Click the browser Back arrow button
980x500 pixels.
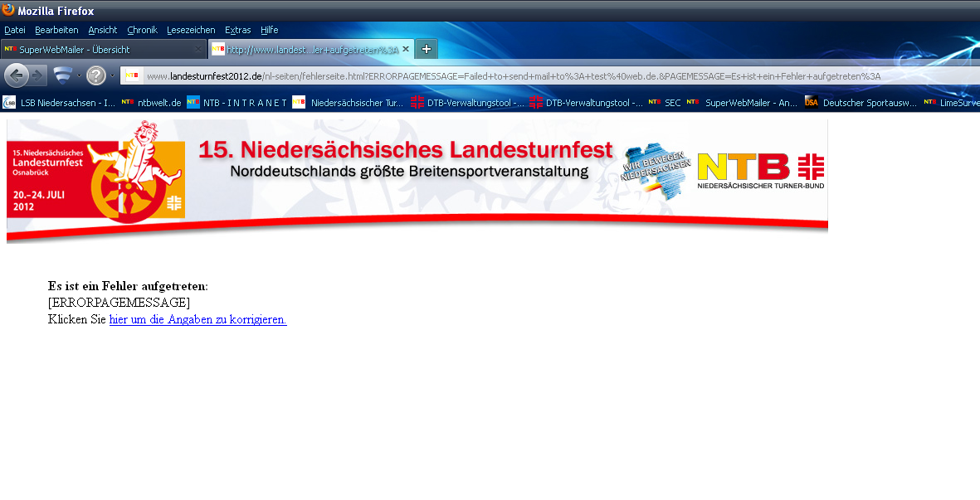pyautogui.click(x=17, y=76)
